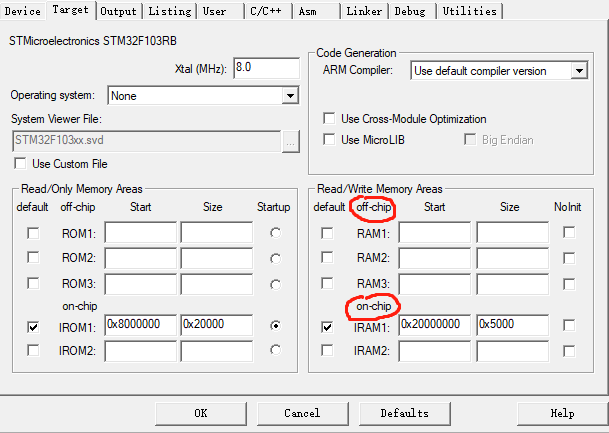Screen dimensions: 609x433
Task: Switch to the Device tab
Action: tap(23, 11)
